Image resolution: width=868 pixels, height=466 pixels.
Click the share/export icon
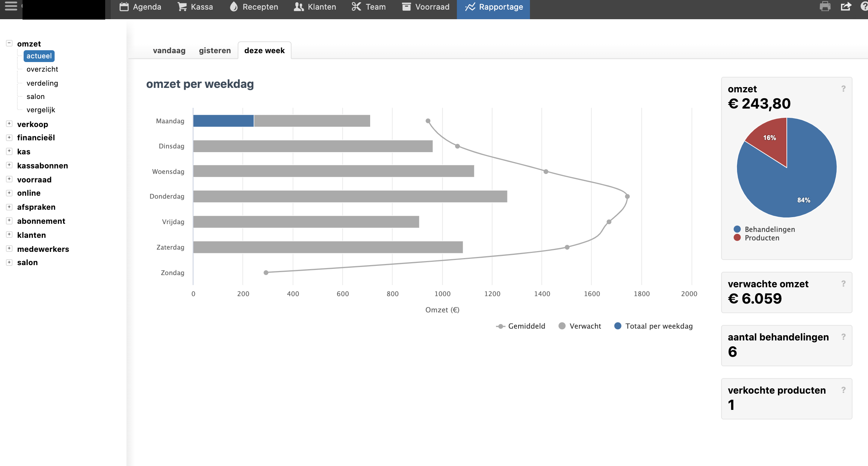846,7
